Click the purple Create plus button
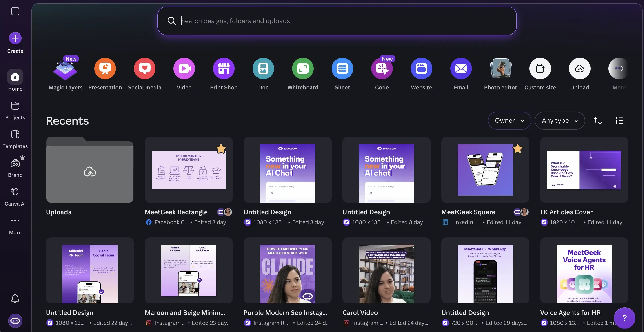 15,38
